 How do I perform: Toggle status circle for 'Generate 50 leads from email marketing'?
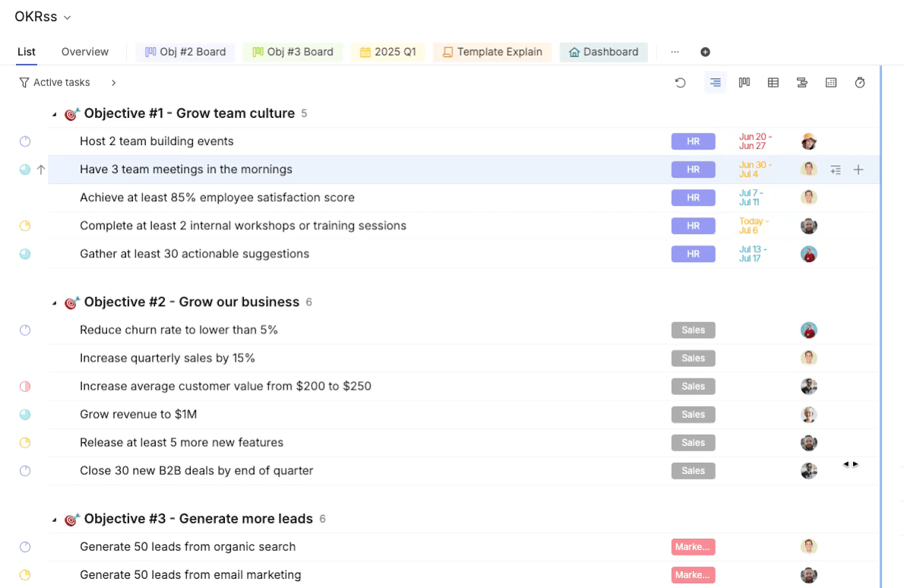[x=25, y=575]
